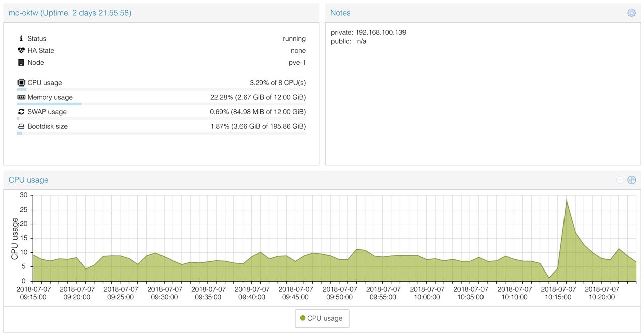Click the y-axis value 15

click(23, 238)
